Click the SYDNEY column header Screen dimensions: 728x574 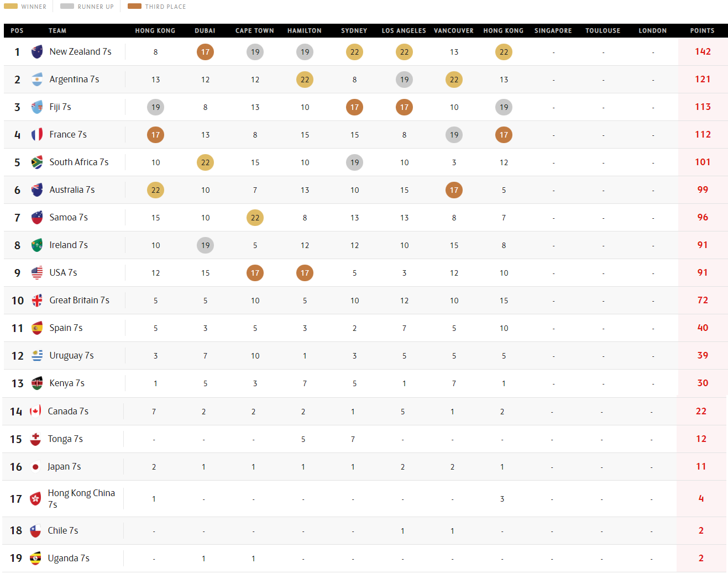tap(354, 31)
